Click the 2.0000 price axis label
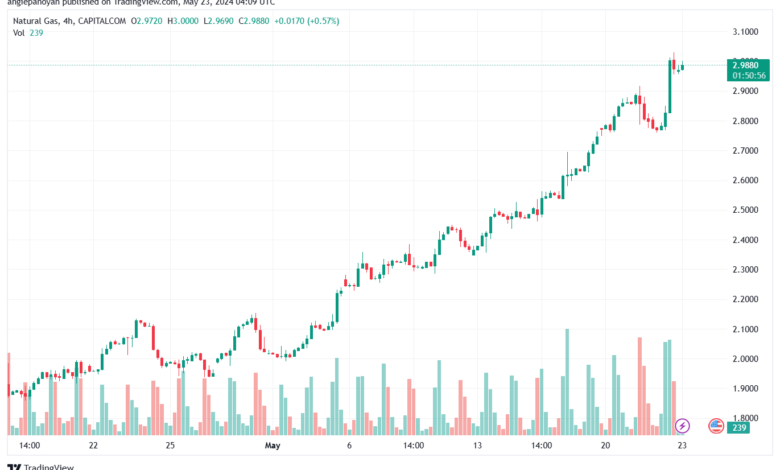Image resolution: width=780 pixels, height=470 pixels. 745,359
